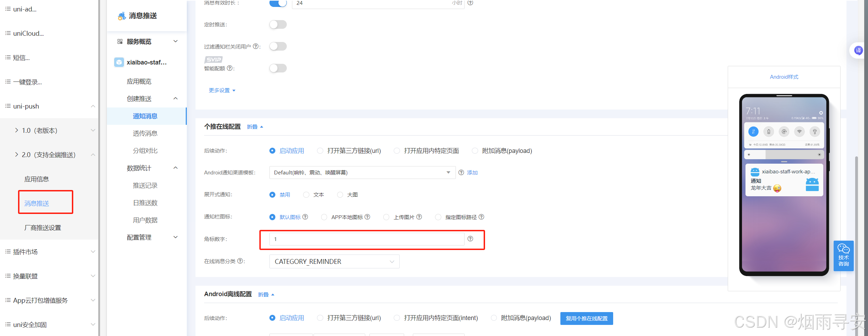Open the 技术咨询 chat icon
The image size is (868, 336).
[x=844, y=256]
